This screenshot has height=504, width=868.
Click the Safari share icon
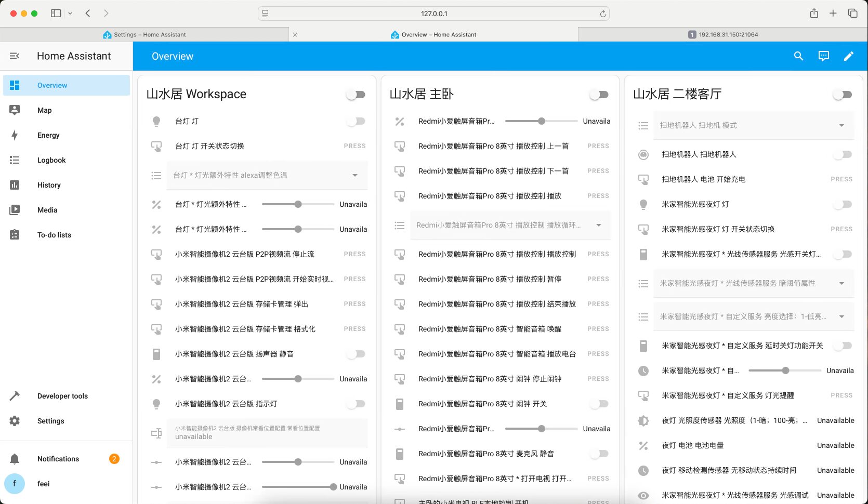(814, 13)
